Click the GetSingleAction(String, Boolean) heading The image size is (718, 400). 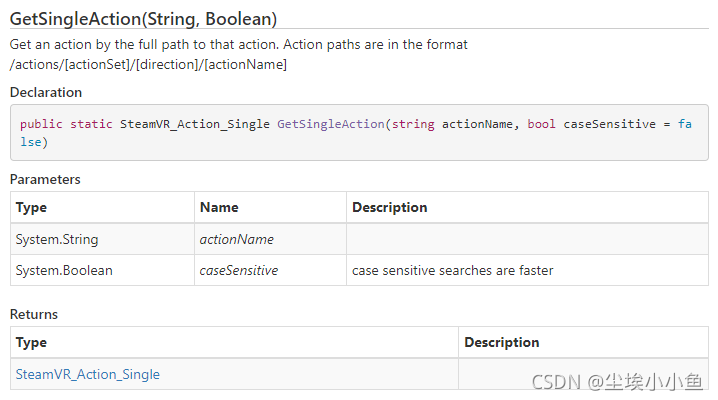click(x=143, y=19)
